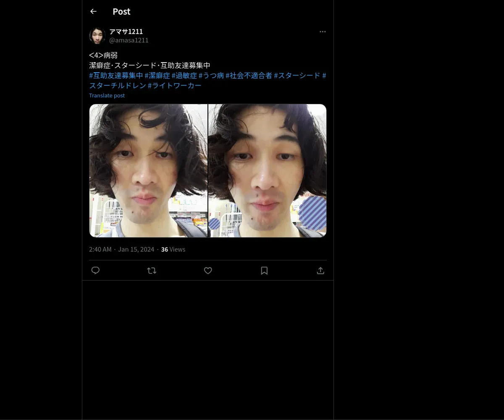Click the Translate post link
Screen dimensions: 504x420
click(x=107, y=95)
